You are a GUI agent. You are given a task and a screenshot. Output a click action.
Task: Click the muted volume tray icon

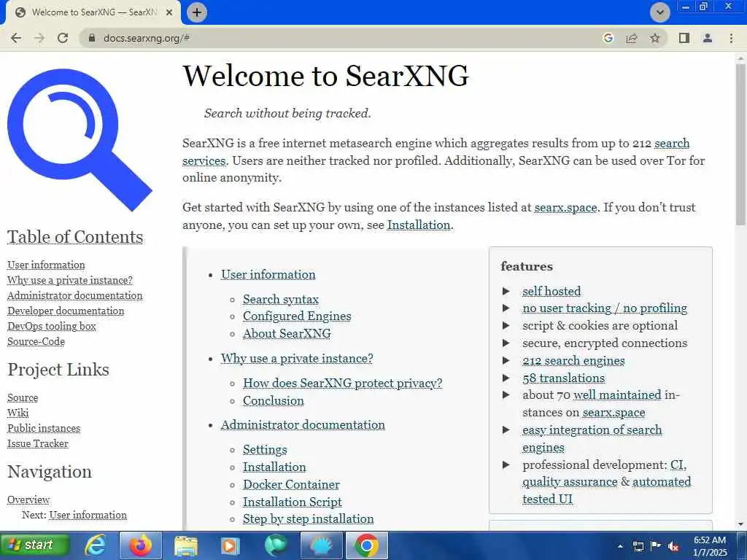[673, 546]
